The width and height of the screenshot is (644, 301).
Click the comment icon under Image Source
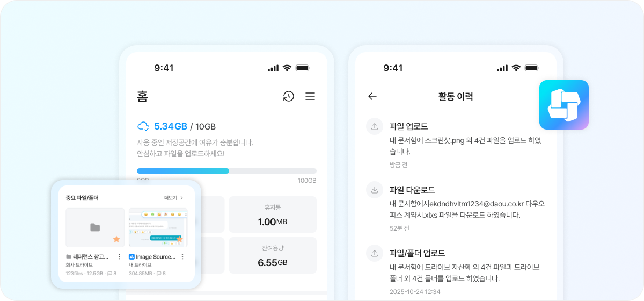pyautogui.click(x=159, y=273)
